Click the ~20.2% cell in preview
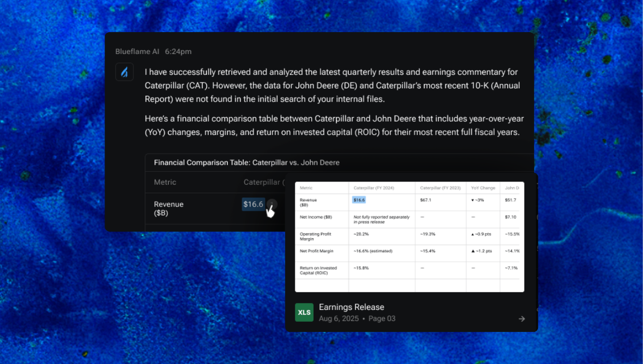The image size is (643, 364). pos(361,234)
